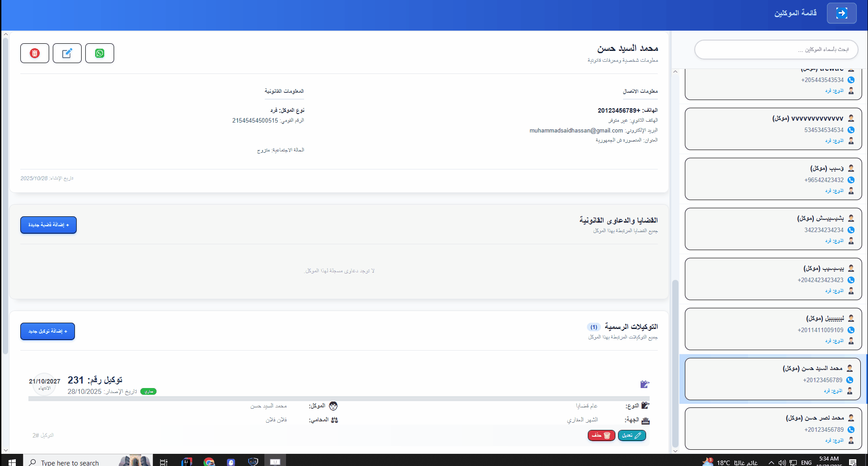Click the green ساري status badge
Screen dimensions: 868x466
(x=149, y=391)
